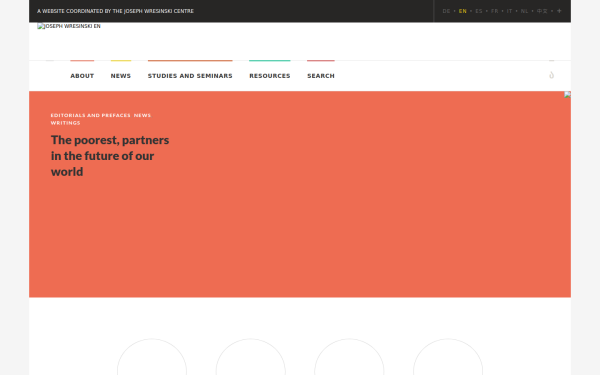The image size is (600, 375).
Task: Switch language to NL
Action: pos(524,11)
